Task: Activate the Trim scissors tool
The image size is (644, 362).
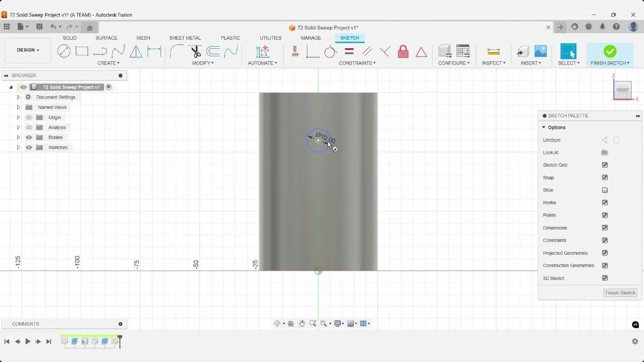Action: coord(195,51)
